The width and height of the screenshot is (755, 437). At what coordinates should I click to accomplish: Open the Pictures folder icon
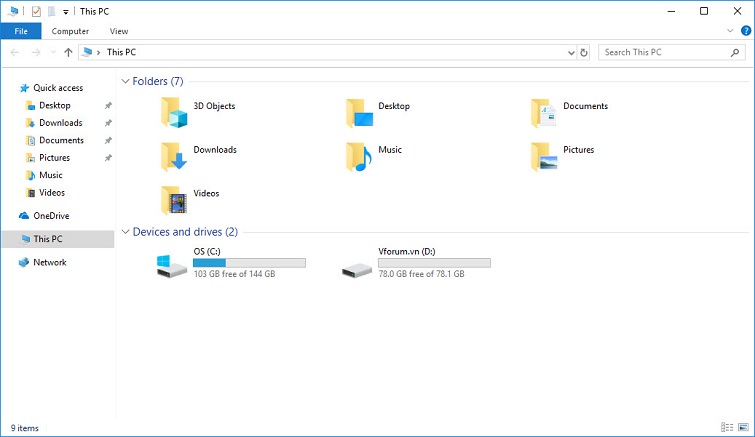544,156
